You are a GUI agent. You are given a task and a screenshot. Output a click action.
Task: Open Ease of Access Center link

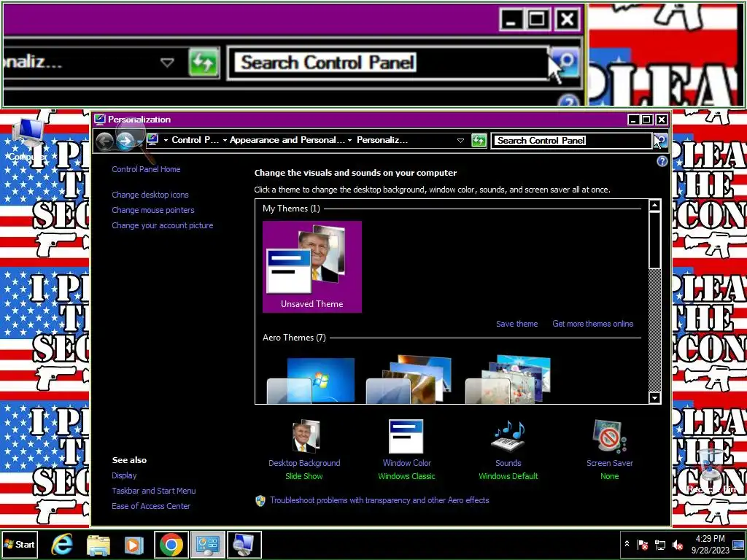(x=151, y=506)
